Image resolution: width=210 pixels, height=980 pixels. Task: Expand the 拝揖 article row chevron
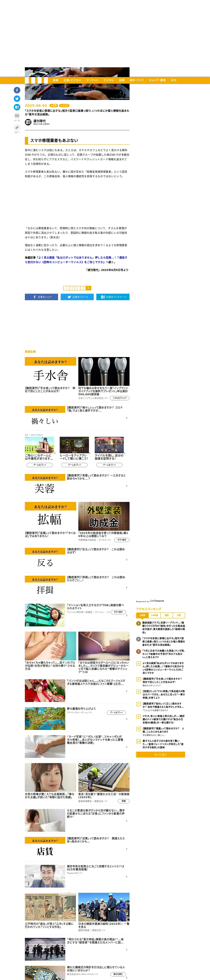[x=127, y=588]
